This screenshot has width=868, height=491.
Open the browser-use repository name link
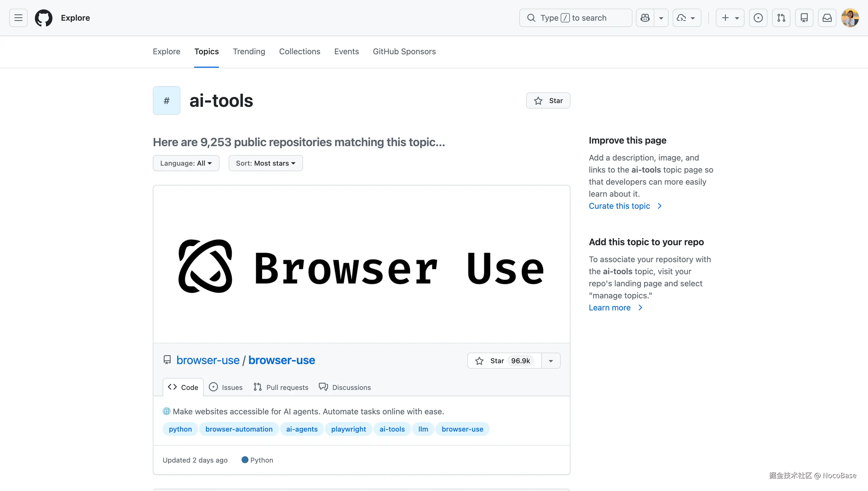coord(281,360)
